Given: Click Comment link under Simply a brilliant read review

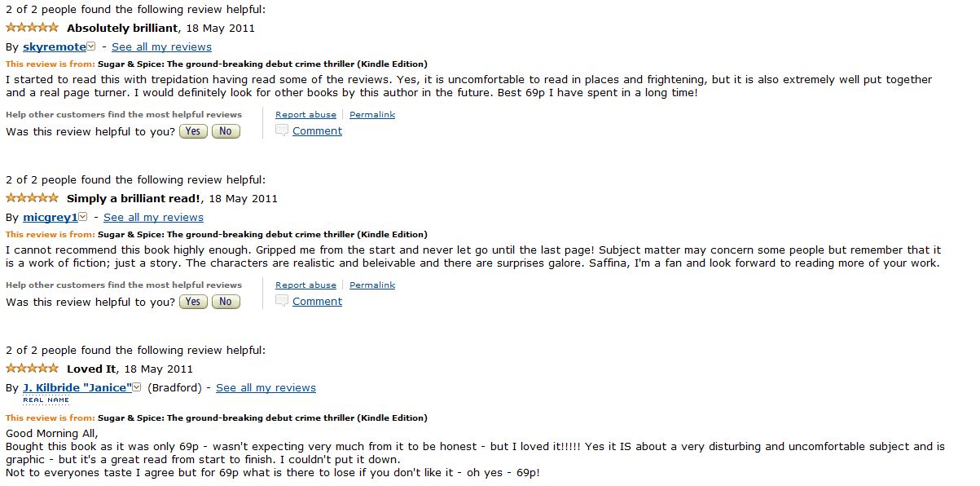Looking at the screenshot, I should click(317, 302).
